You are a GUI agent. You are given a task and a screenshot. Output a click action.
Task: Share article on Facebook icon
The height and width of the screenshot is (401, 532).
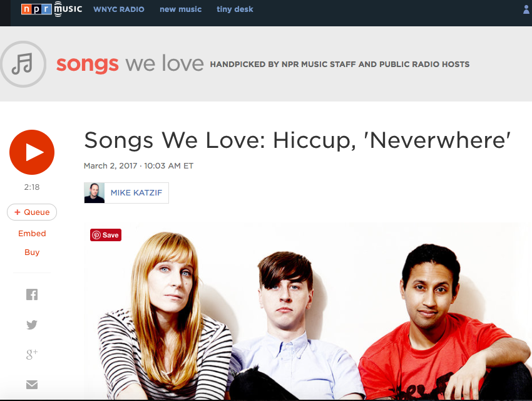click(x=32, y=294)
